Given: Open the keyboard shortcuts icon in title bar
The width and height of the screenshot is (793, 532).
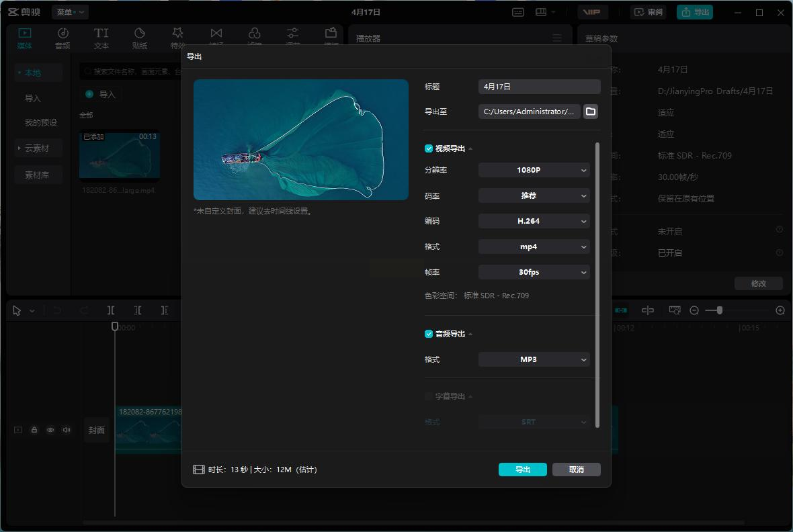Looking at the screenshot, I should coord(518,12).
